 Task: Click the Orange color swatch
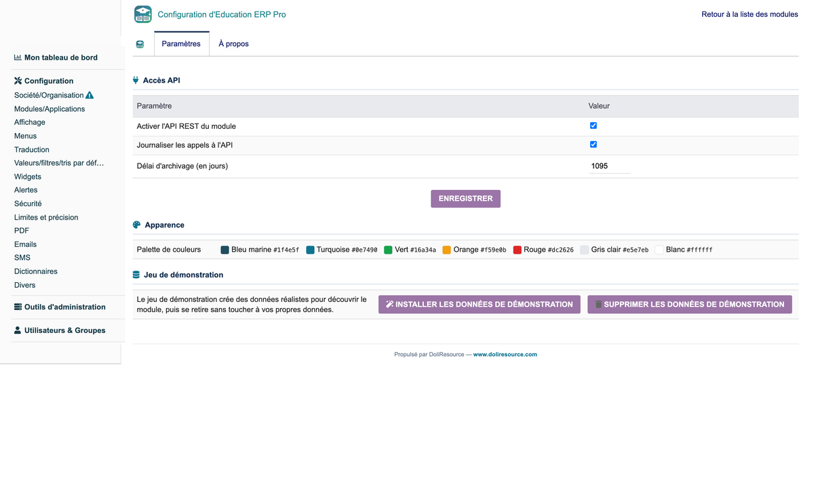click(x=447, y=250)
